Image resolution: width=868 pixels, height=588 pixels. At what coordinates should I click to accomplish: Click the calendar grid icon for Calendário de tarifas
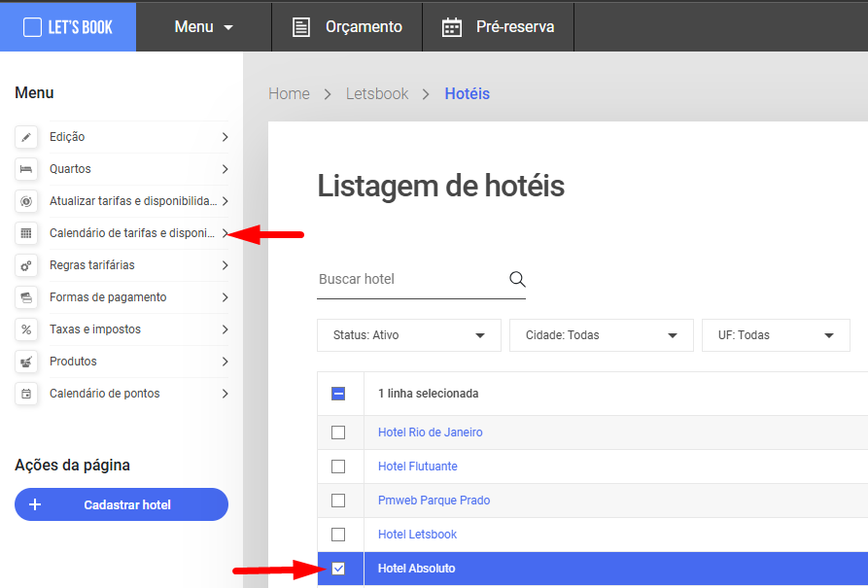click(x=26, y=233)
